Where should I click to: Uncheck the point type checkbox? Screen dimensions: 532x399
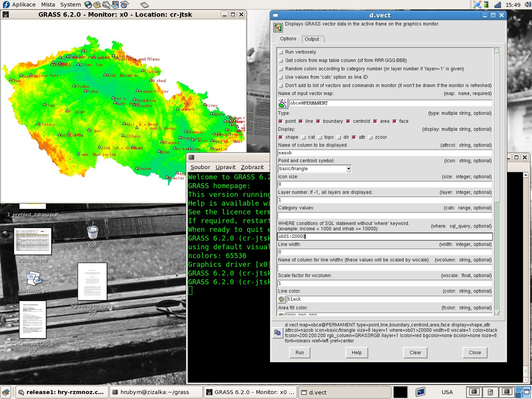pos(281,121)
